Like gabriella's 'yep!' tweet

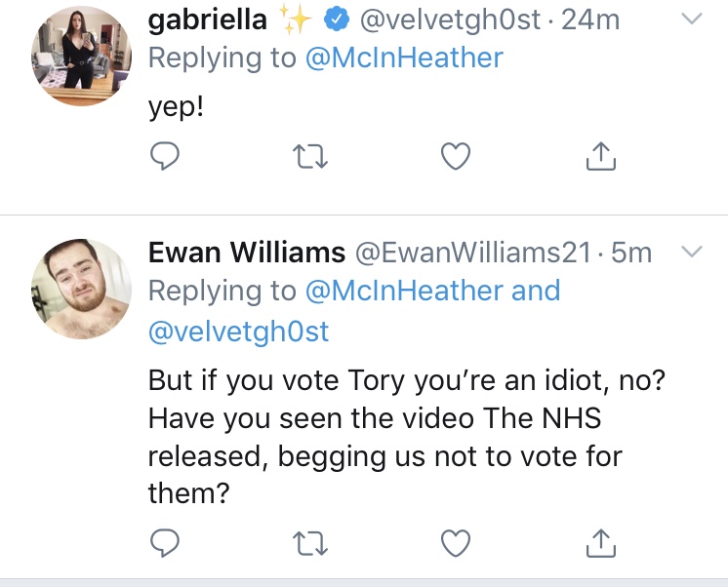(456, 156)
